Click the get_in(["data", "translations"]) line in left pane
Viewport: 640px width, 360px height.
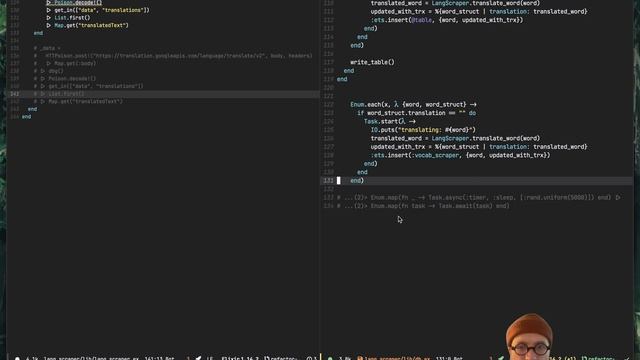98,10
